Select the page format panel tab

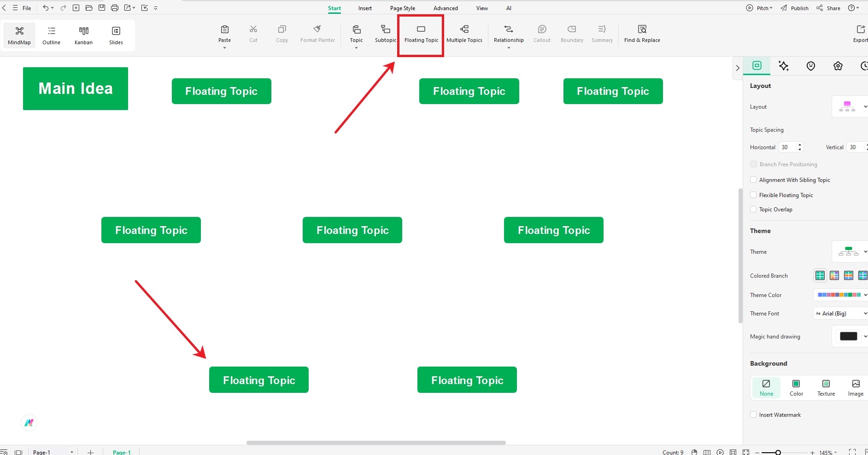757,65
